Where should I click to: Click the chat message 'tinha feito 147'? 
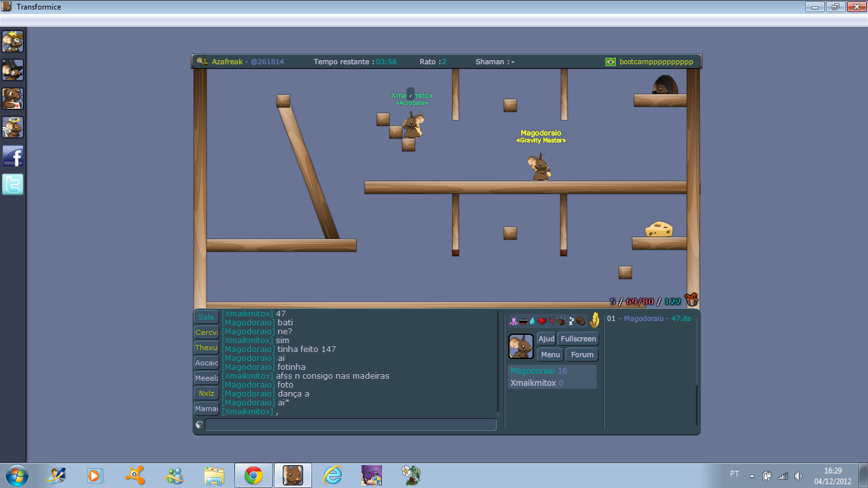(307, 349)
